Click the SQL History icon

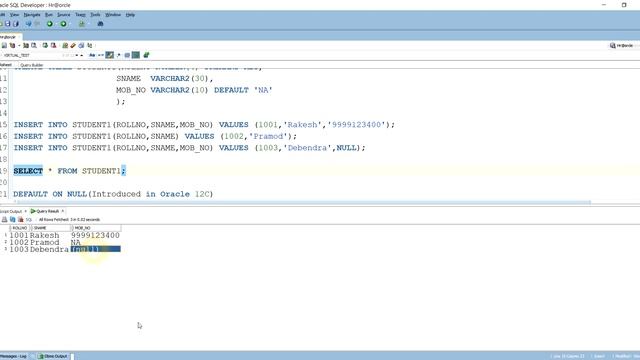coord(81,45)
